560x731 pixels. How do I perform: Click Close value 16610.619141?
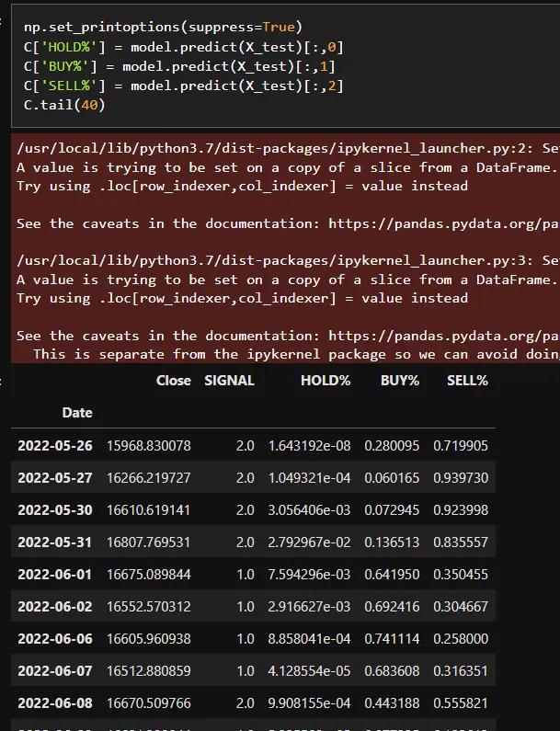click(x=149, y=510)
